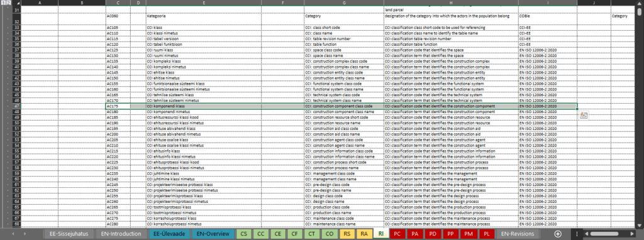Screen dimensions: 644x240
Task: Go to the yellow RS sheet tab
Action: tap(347, 234)
